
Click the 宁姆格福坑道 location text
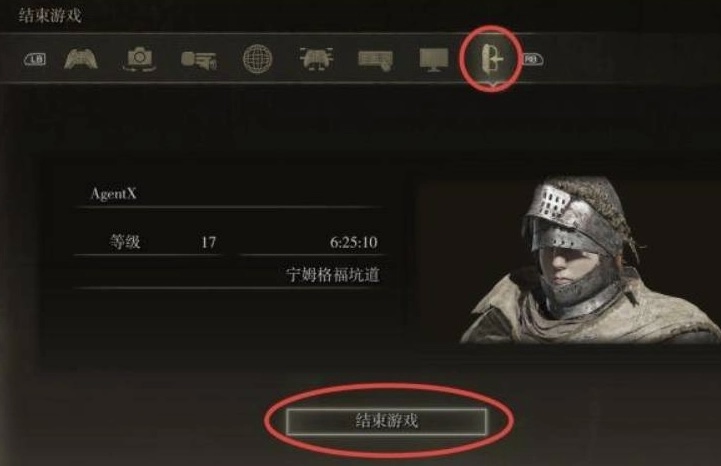pyautogui.click(x=333, y=275)
